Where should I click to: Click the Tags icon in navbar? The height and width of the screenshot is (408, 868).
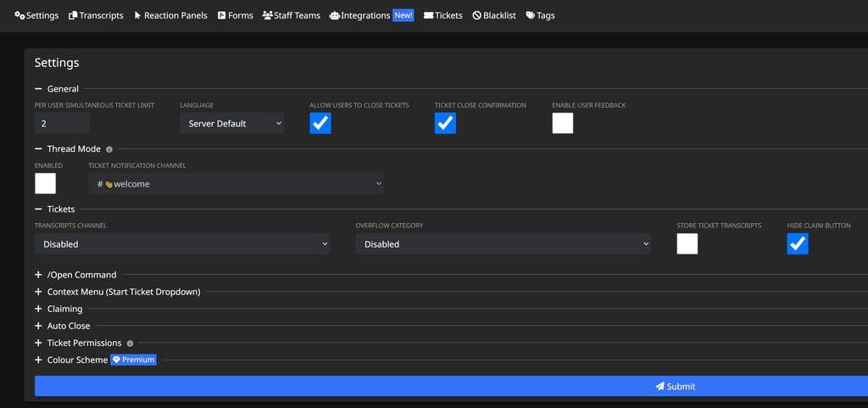[531, 15]
